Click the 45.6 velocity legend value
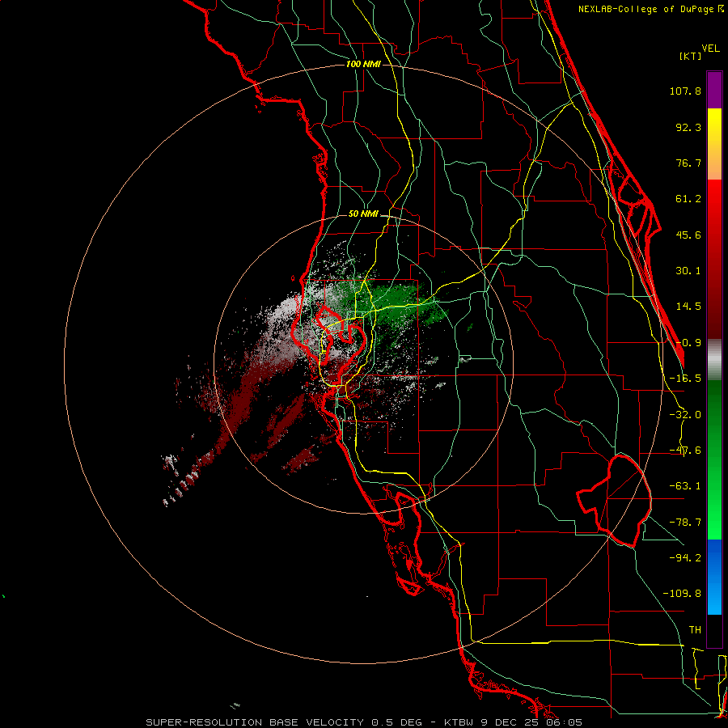The height and width of the screenshot is (728, 728). tap(688, 235)
